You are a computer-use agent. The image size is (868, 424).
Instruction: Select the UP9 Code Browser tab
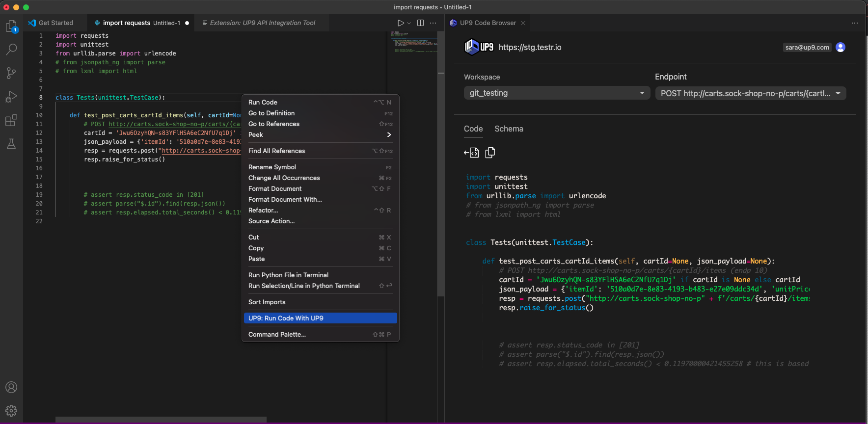(x=488, y=23)
